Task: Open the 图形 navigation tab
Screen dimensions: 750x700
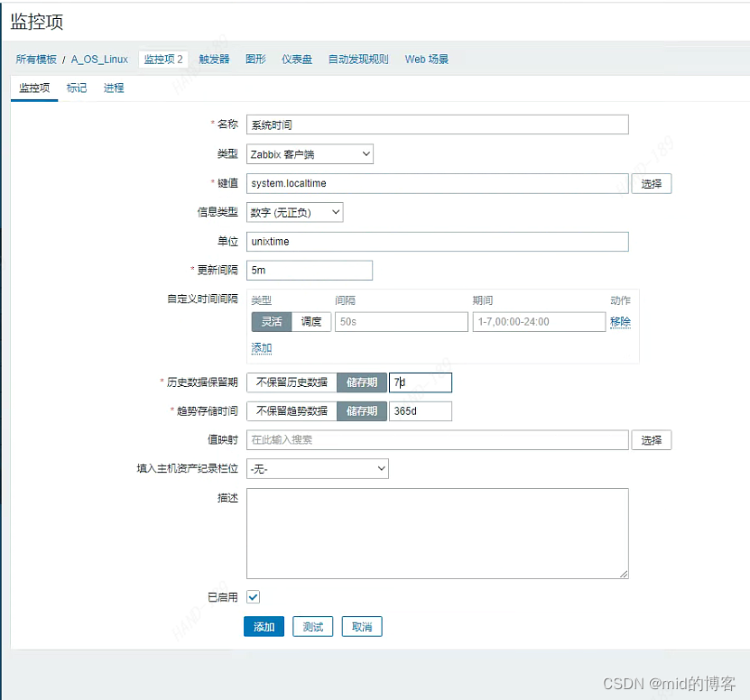Action: [255, 60]
